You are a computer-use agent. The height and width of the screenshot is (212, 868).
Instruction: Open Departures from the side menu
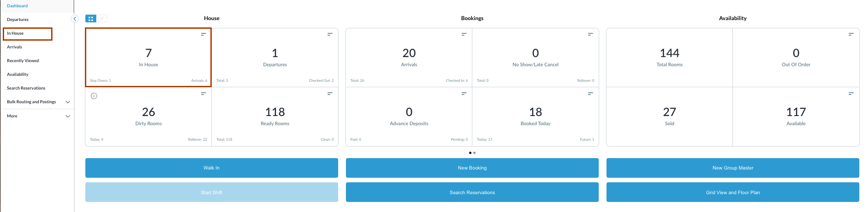click(18, 20)
